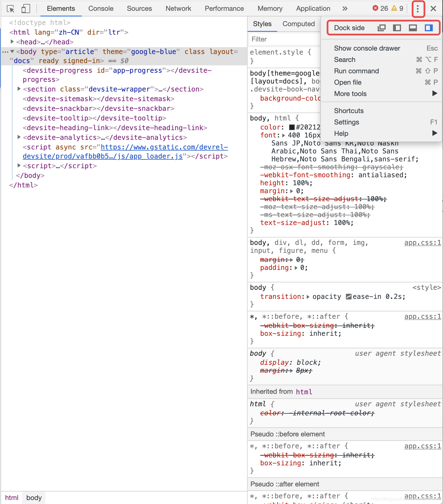Click the -webkit-font-smoothing: antialiased declaration
This screenshot has height=504, width=443.
[x=334, y=175]
